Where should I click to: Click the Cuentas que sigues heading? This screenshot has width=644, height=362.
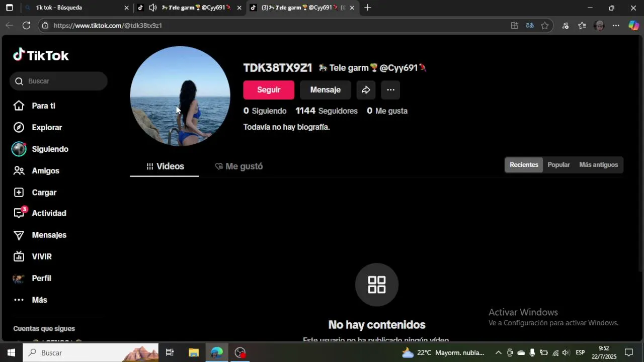pos(44,328)
